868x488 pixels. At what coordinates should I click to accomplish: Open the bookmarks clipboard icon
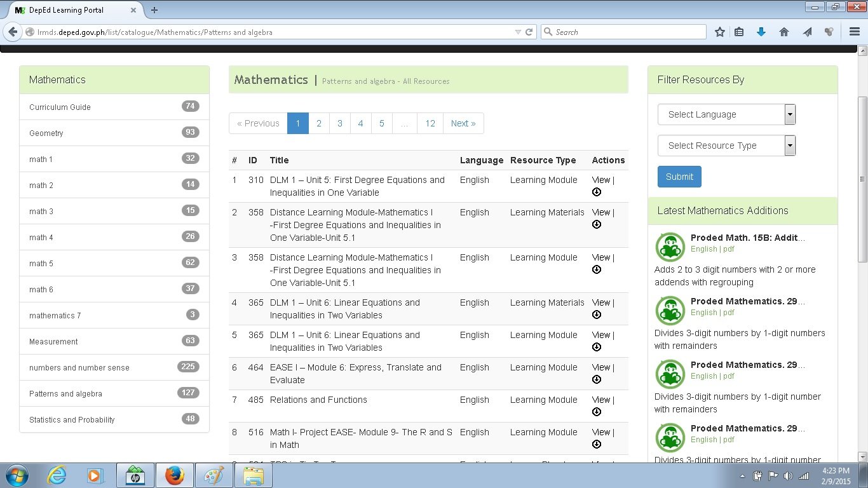tap(739, 31)
